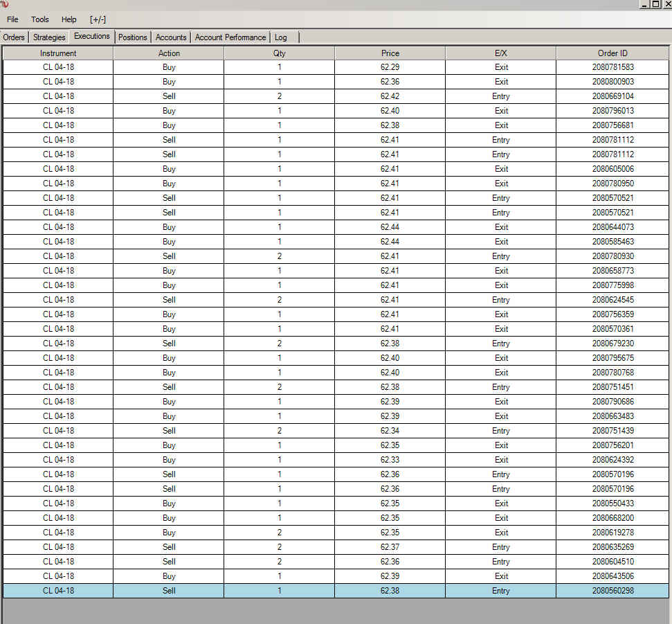The height and width of the screenshot is (624, 672).
Task: Click the application logo icon in title bar
Action: point(4,4)
